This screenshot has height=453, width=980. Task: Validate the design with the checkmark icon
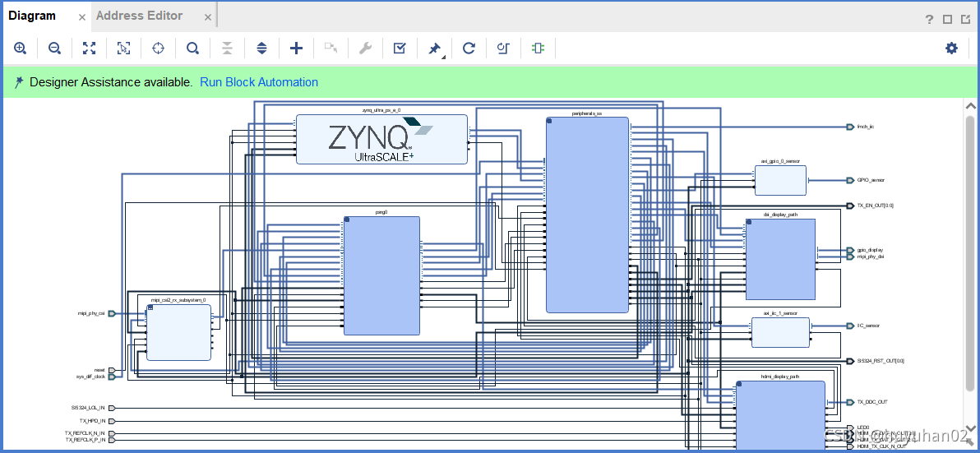coord(400,49)
